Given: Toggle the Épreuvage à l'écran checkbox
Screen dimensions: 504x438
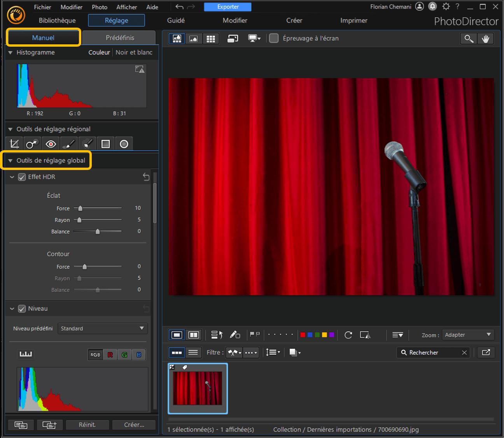Looking at the screenshot, I should (274, 38).
